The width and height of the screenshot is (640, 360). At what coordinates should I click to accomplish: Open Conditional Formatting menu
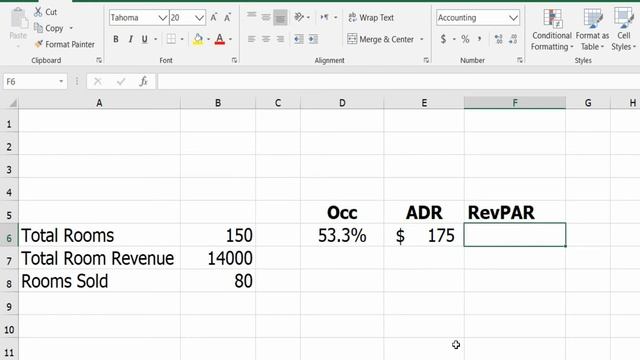[552, 29]
